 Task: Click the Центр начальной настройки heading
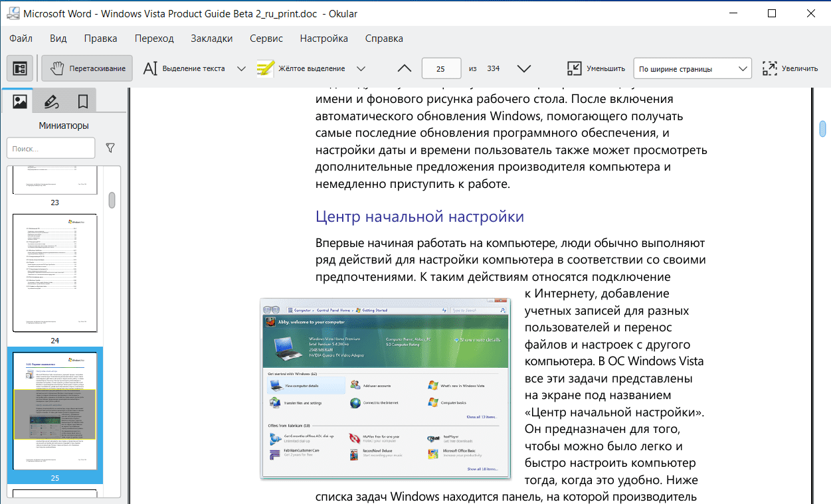click(x=420, y=216)
